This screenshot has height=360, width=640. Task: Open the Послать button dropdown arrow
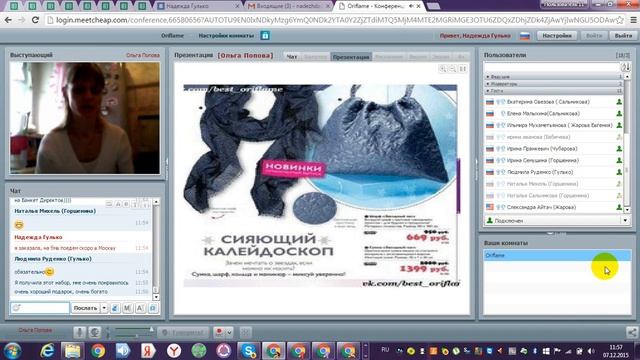coord(104,308)
